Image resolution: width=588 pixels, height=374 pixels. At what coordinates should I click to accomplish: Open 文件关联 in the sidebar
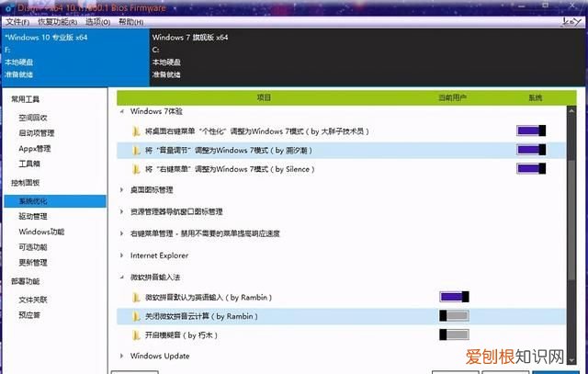(x=33, y=300)
